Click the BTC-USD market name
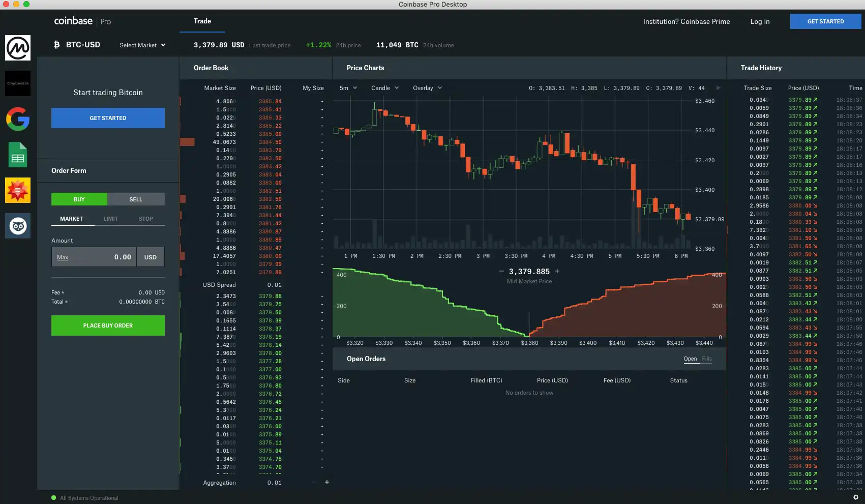This screenshot has width=865, height=504. coord(83,45)
